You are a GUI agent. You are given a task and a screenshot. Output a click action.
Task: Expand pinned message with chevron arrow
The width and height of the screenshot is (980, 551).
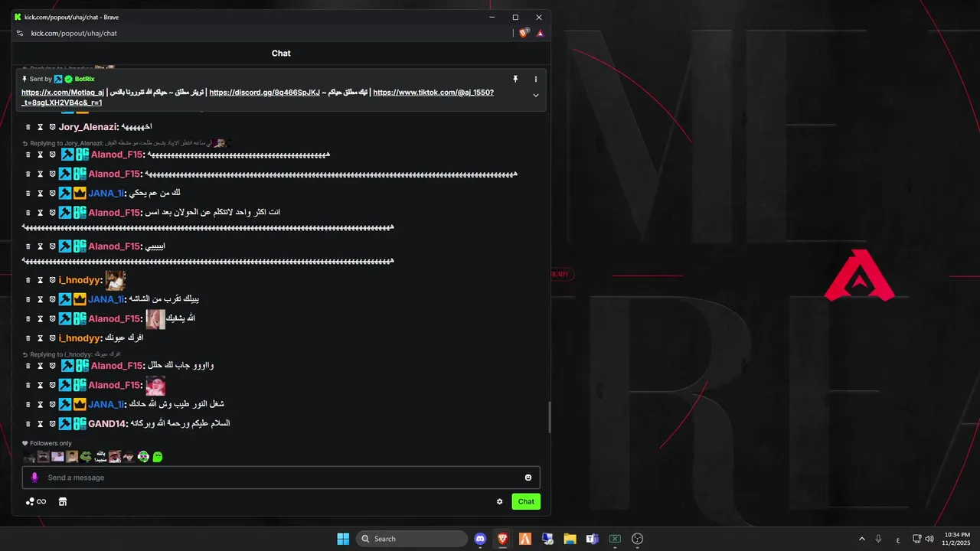536,96
